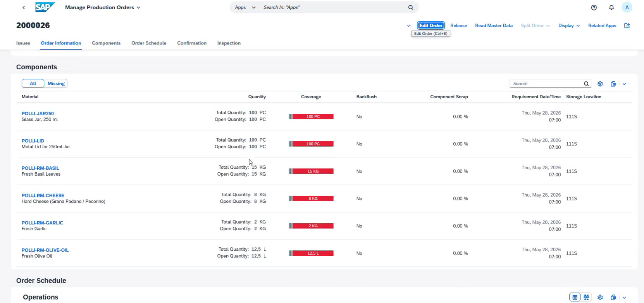The width and height of the screenshot is (644, 303).
Task: Select the All components filter
Action: [x=33, y=84]
